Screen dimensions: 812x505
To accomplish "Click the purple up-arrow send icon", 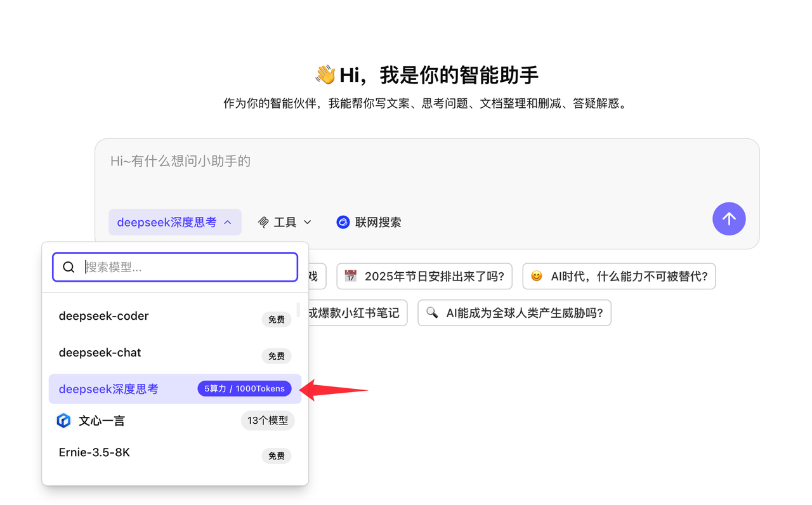I will pyautogui.click(x=729, y=219).
